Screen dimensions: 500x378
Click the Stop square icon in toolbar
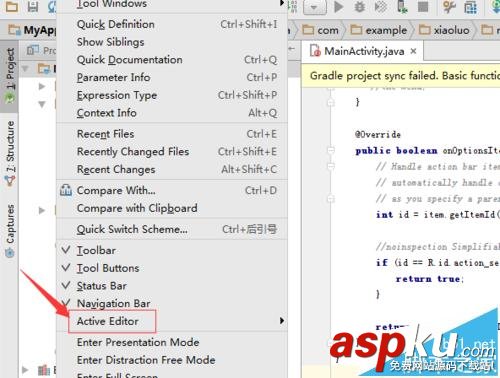coord(423,7)
